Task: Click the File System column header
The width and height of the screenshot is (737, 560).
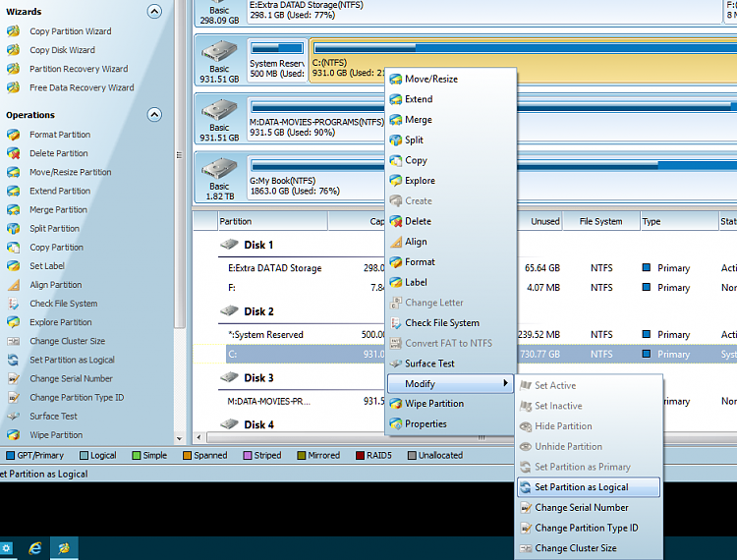Action: click(x=601, y=221)
